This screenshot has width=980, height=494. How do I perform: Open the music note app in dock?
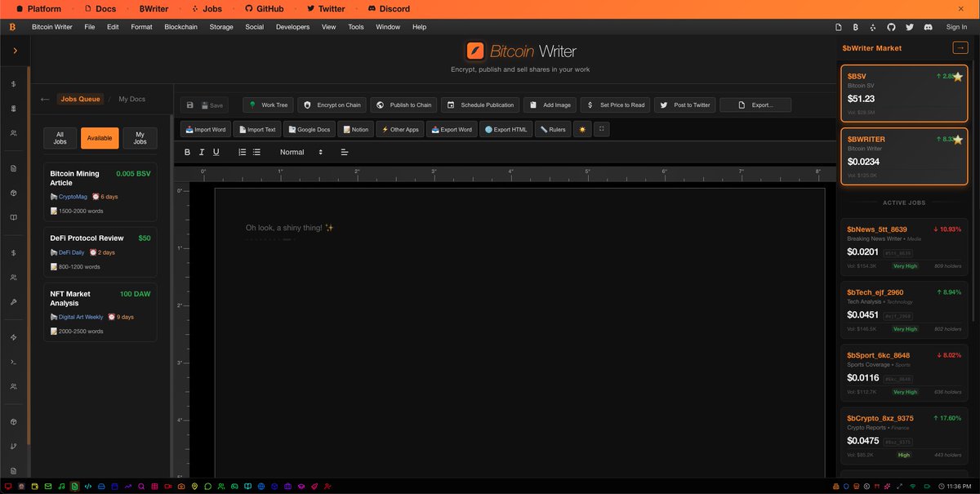coord(62,486)
